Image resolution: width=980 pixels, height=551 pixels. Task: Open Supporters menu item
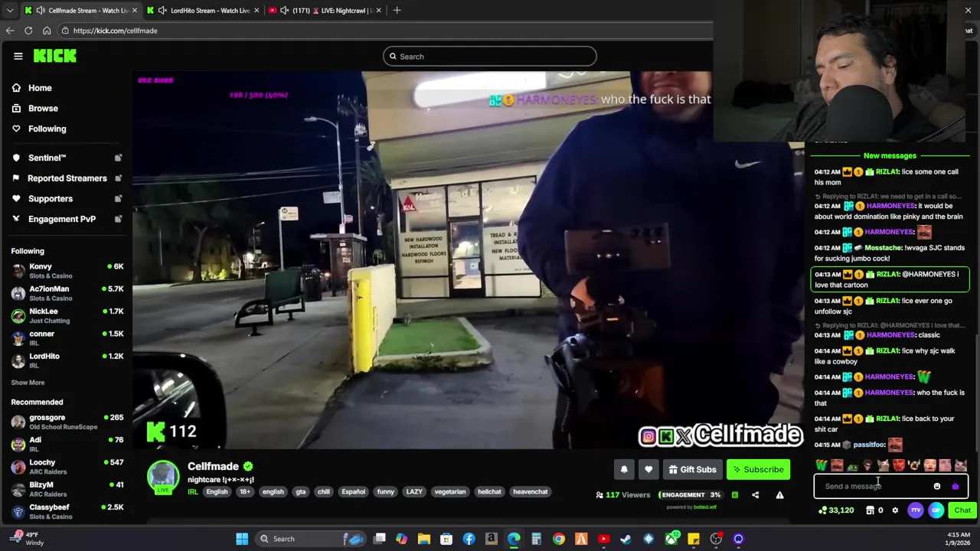point(51,199)
